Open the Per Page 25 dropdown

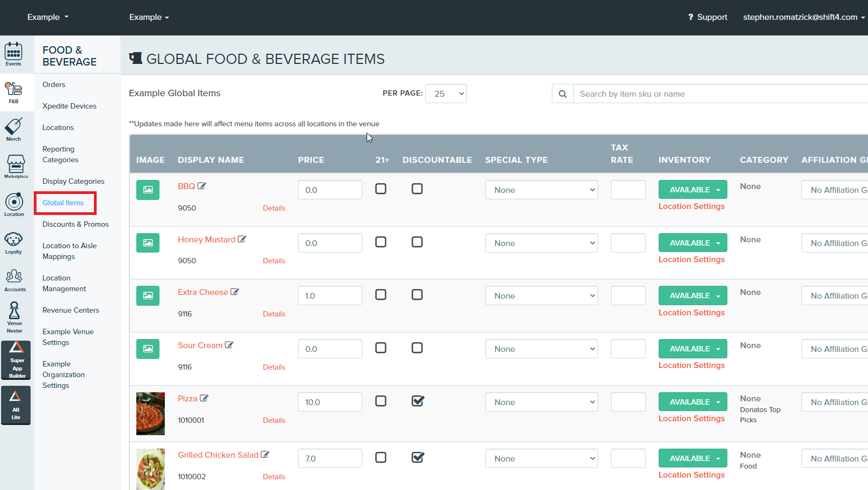(446, 93)
